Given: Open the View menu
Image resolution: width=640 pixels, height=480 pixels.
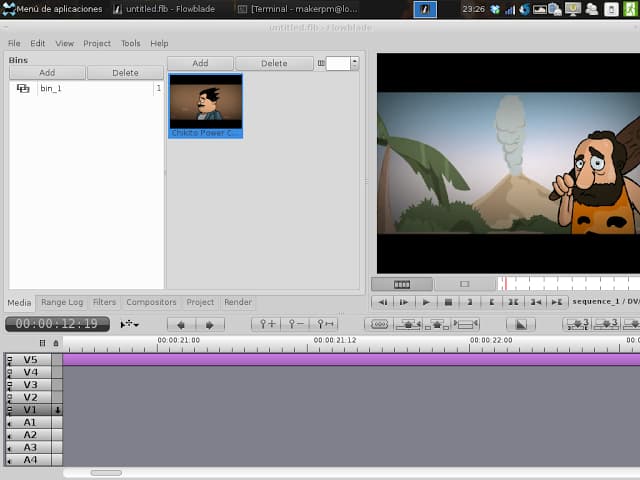Looking at the screenshot, I should coord(64,43).
